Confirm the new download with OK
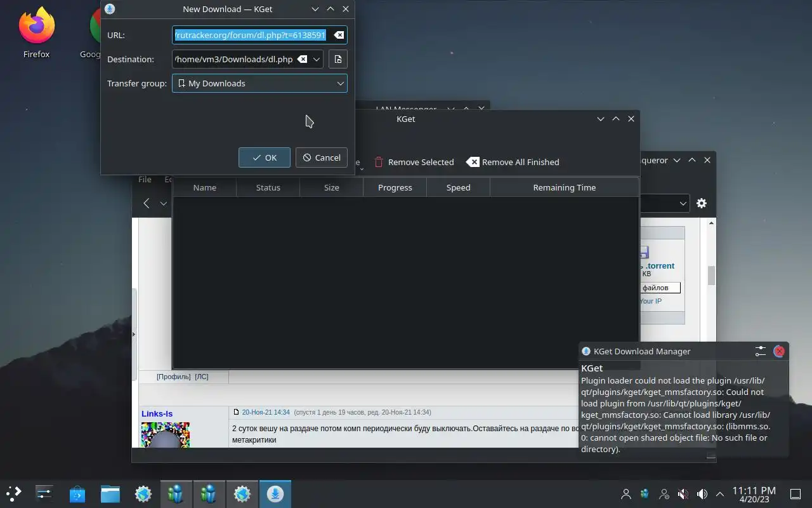Image resolution: width=812 pixels, height=508 pixels. [265, 157]
